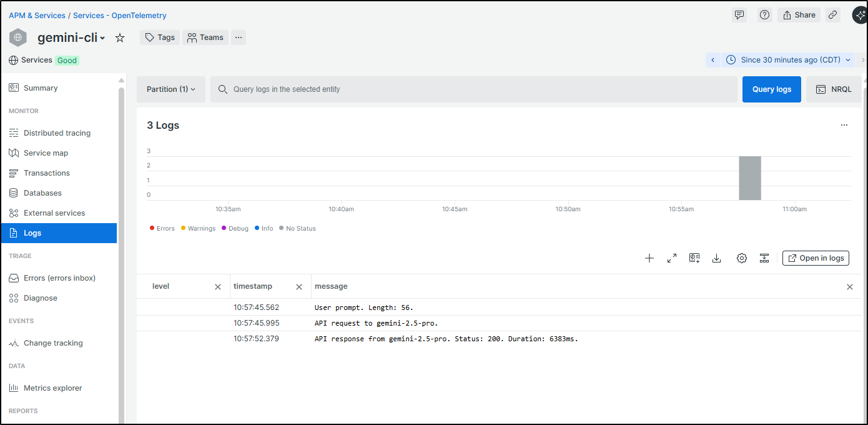
Task: Toggle No Status legend in chart
Action: tap(298, 228)
